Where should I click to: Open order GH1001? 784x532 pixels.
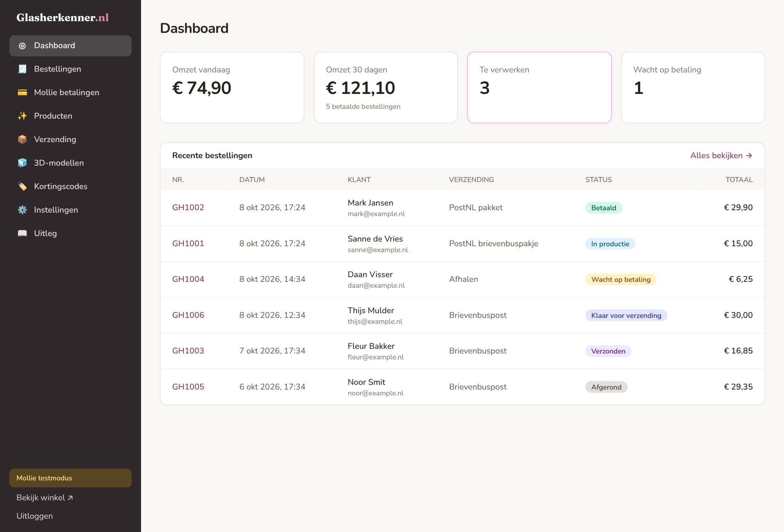click(x=188, y=243)
